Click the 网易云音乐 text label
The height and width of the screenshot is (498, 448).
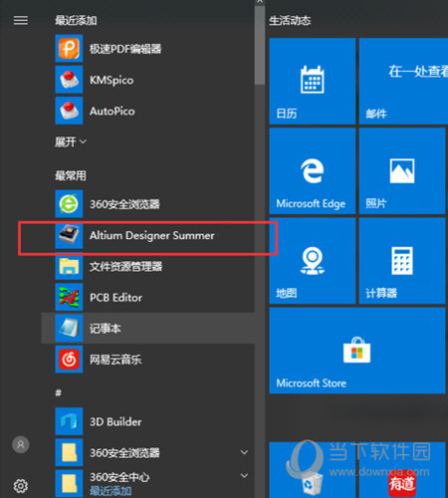pyautogui.click(x=115, y=360)
